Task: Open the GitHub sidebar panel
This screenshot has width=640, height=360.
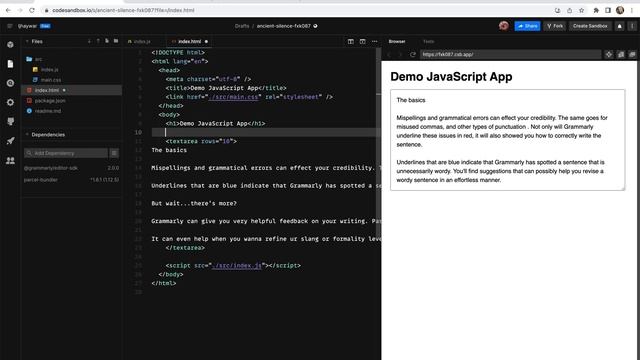Action: pyautogui.click(x=10, y=122)
